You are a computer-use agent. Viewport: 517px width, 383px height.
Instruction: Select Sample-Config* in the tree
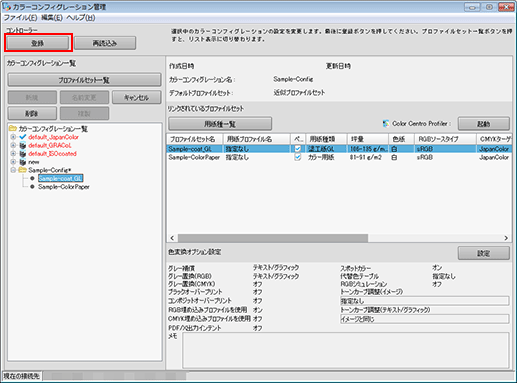[50, 170]
